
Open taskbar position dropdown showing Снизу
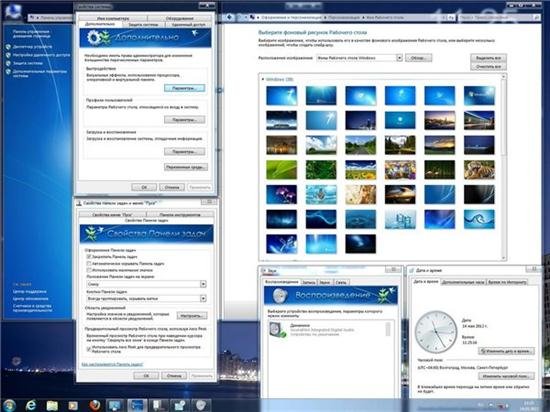[x=146, y=284]
